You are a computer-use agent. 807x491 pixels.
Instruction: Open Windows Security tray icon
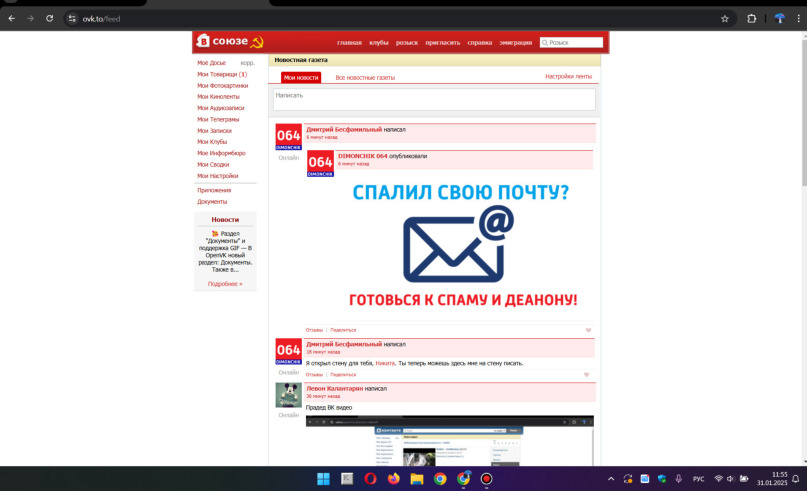point(662,479)
